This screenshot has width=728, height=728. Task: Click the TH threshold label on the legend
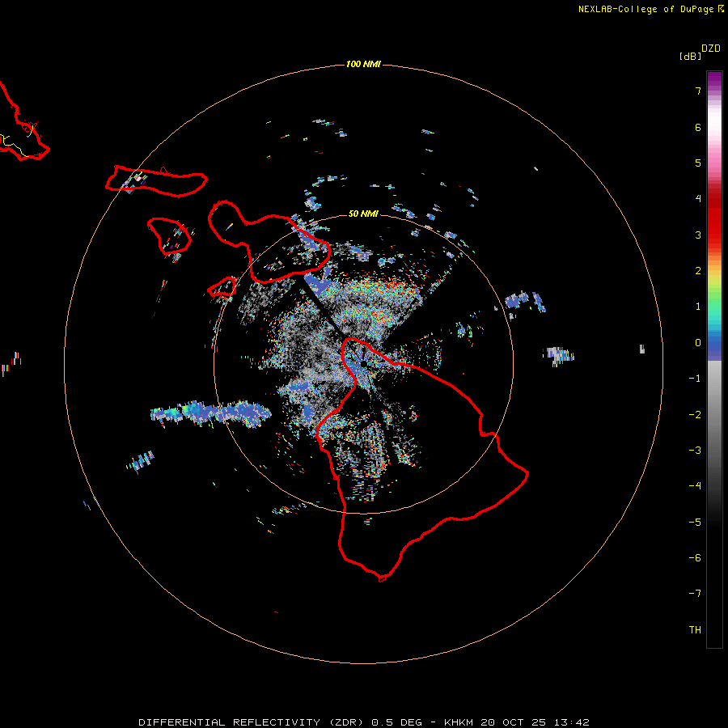(x=695, y=630)
